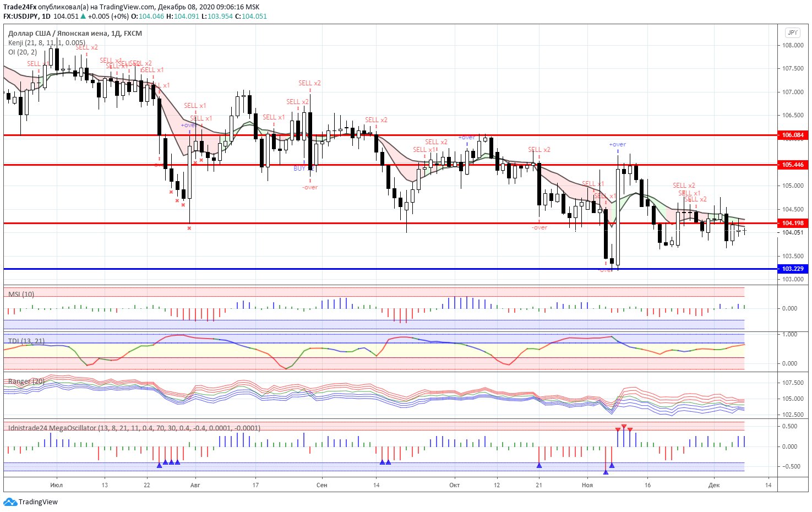Screen dimensions: 812x512
Task: Click the 106.500 price axis label
Action: click(793, 115)
